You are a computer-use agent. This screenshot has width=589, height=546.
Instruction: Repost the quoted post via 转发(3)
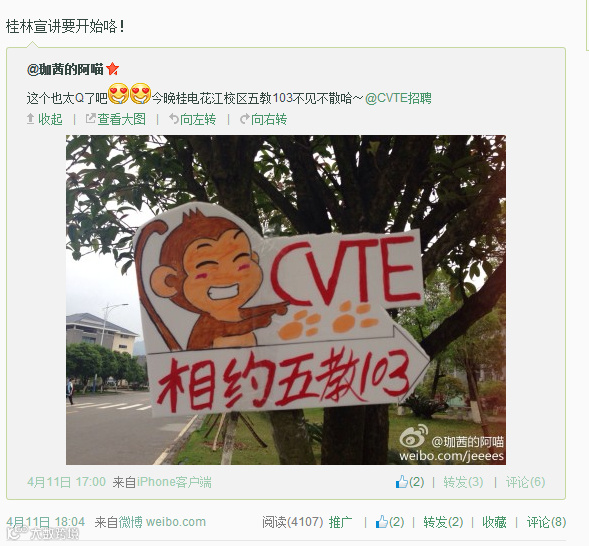click(463, 482)
